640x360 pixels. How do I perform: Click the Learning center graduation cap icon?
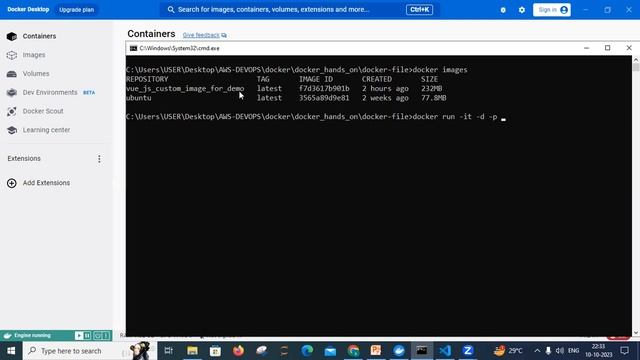pyautogui.click(x=12, y=130)
